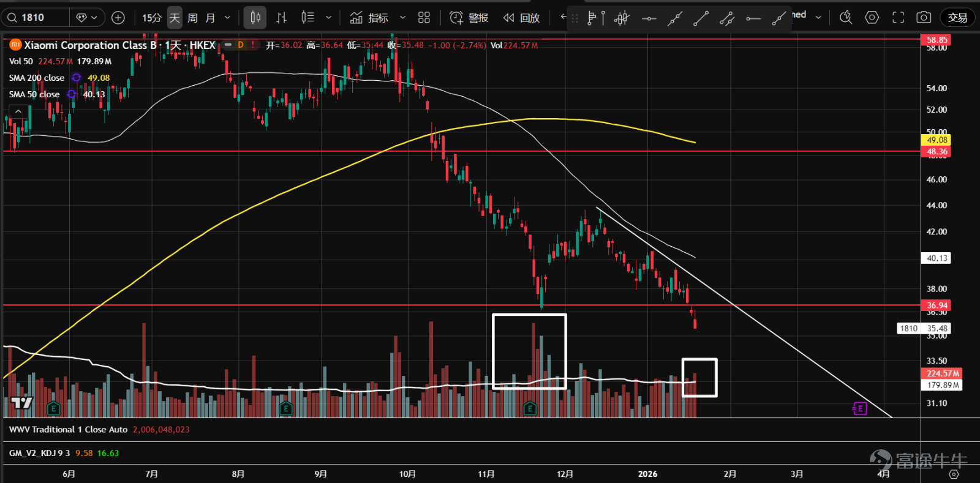
Task: Select the GM_V2_KDJ 9 3 indicator
Action: (x=40, y=454)
